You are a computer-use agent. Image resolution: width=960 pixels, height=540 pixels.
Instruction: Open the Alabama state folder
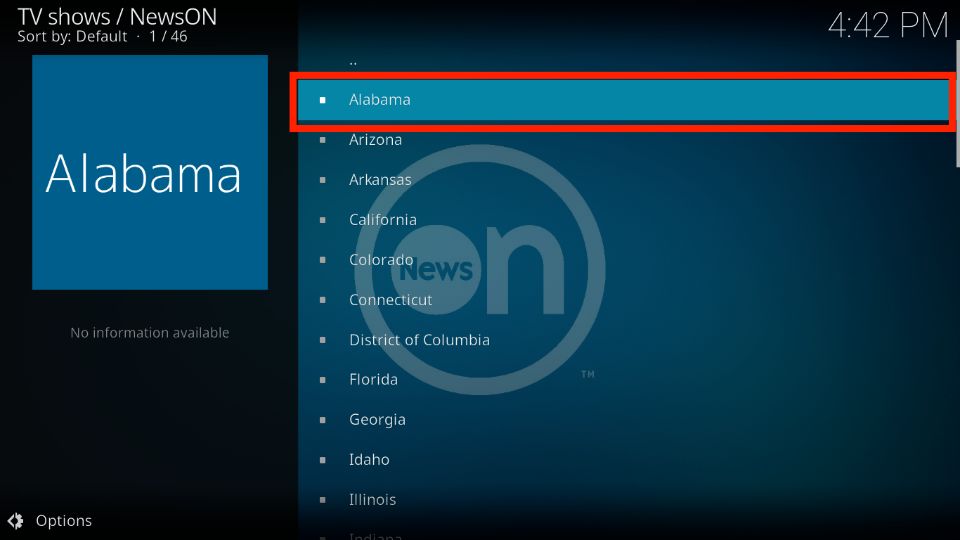[x=623, y=100]
